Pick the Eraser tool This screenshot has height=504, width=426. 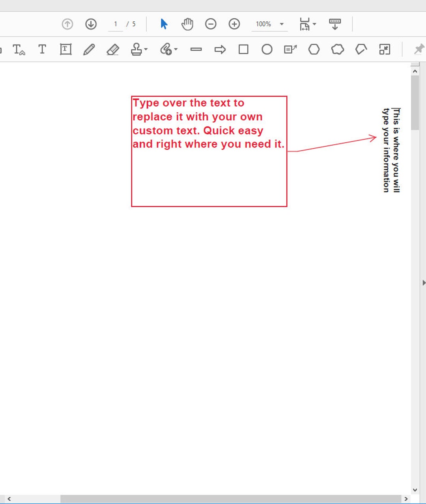[113, 49]
